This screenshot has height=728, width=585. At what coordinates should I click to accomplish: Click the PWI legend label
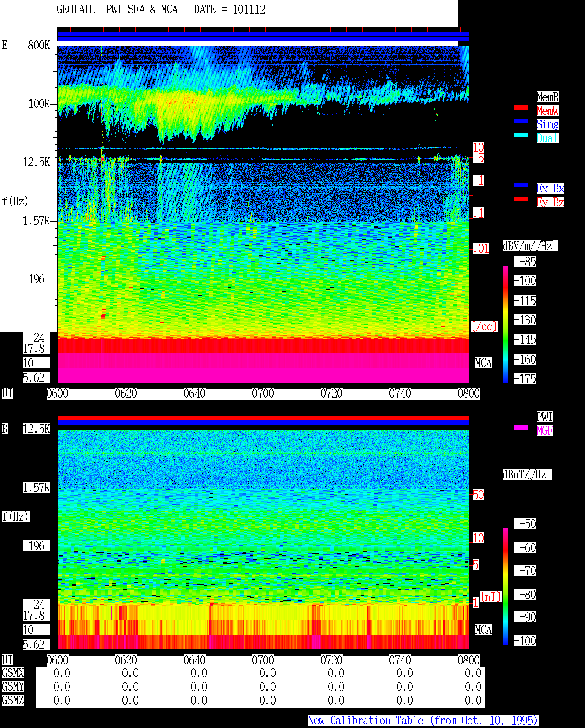[545, 417]
